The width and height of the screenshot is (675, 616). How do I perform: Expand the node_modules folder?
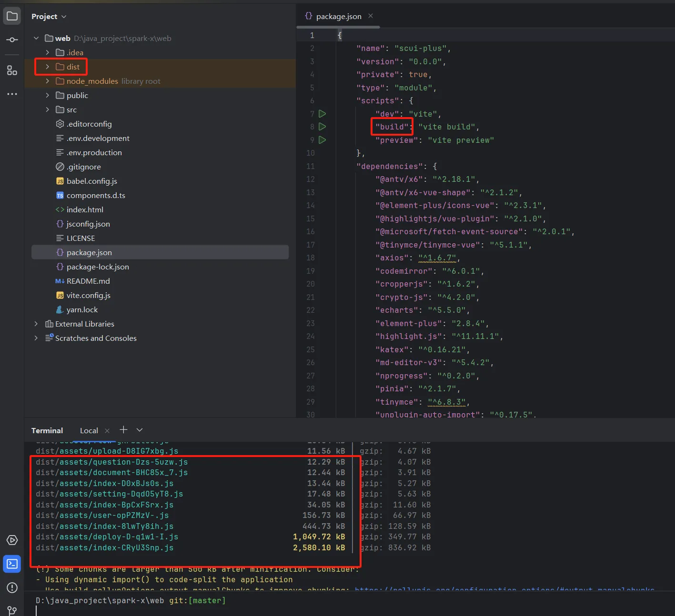(x=47, y=81)
